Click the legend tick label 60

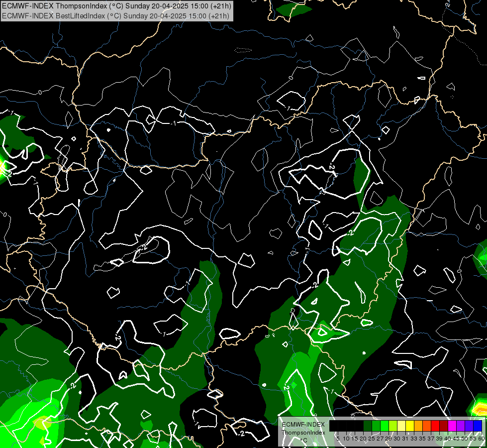click(482, 439)
